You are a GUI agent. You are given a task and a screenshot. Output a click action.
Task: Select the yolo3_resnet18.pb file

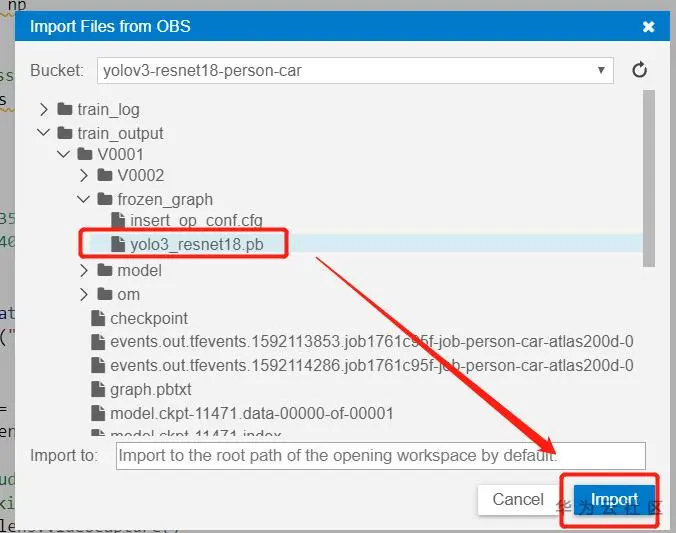197,245
